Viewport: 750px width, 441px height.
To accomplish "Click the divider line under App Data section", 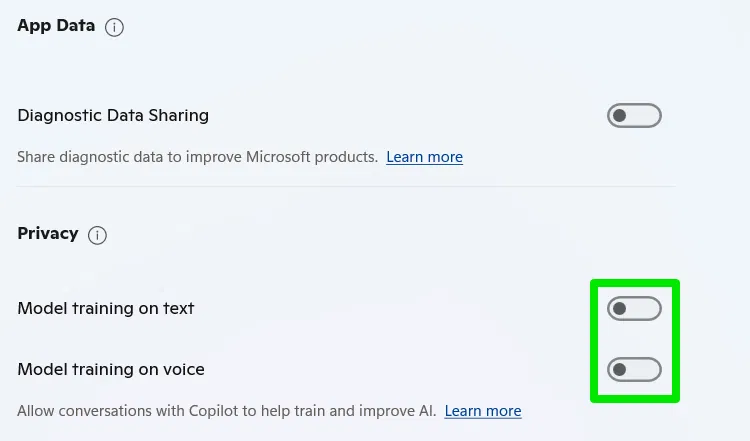I will coord(346,186).
